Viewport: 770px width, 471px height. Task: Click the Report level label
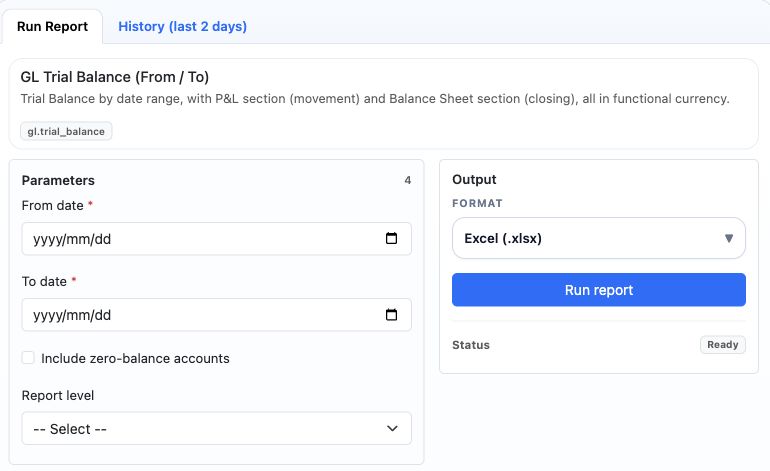point(58,395)
